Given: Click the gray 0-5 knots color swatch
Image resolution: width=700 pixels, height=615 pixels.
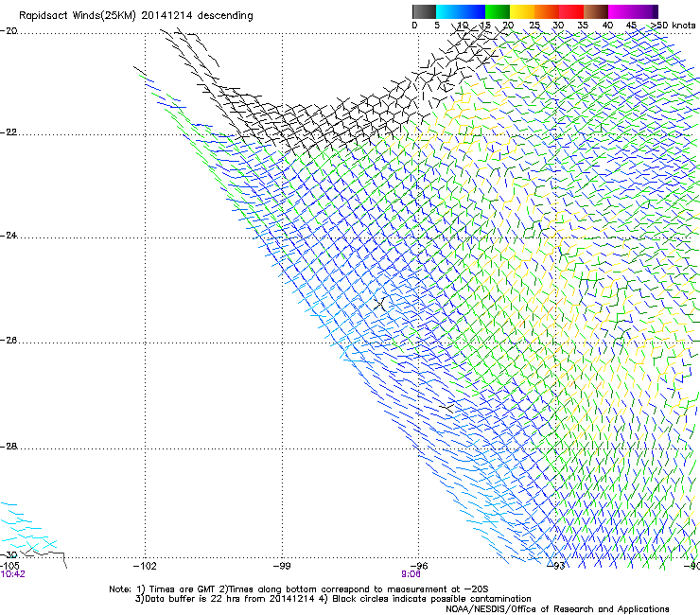Looking at the screenshot, I should 424,11.
